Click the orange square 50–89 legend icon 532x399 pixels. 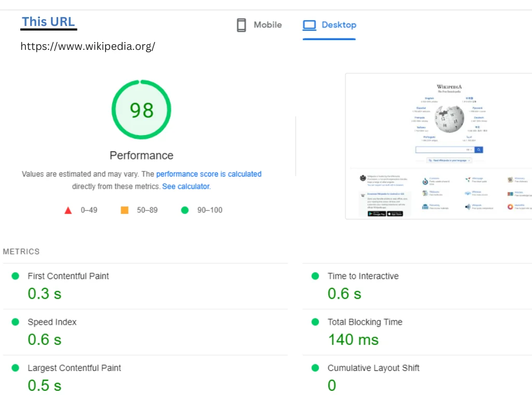pos(125,210)
